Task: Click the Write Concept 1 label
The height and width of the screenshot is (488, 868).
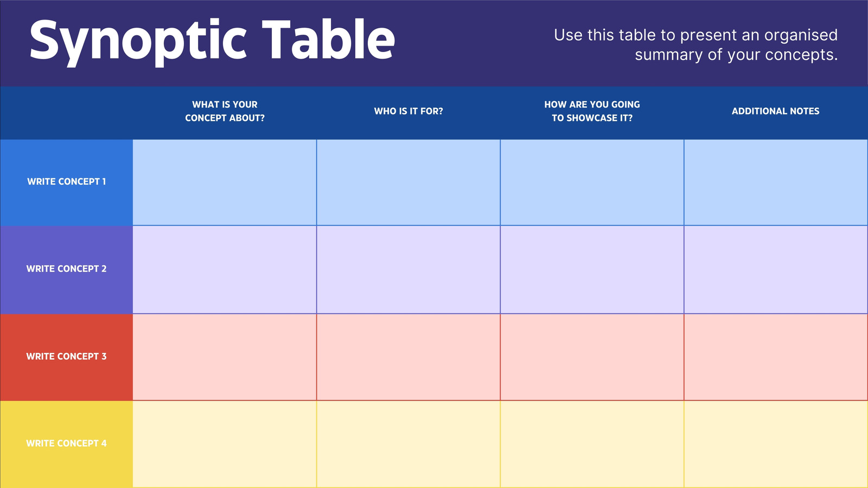Action: tap(67, 182)
